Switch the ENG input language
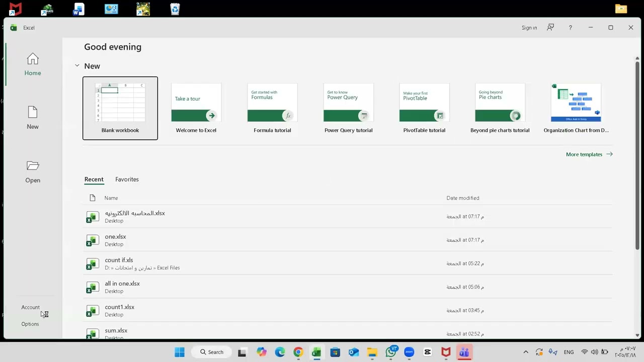Screen dimensions: 644x362 [x=569, y=352]
